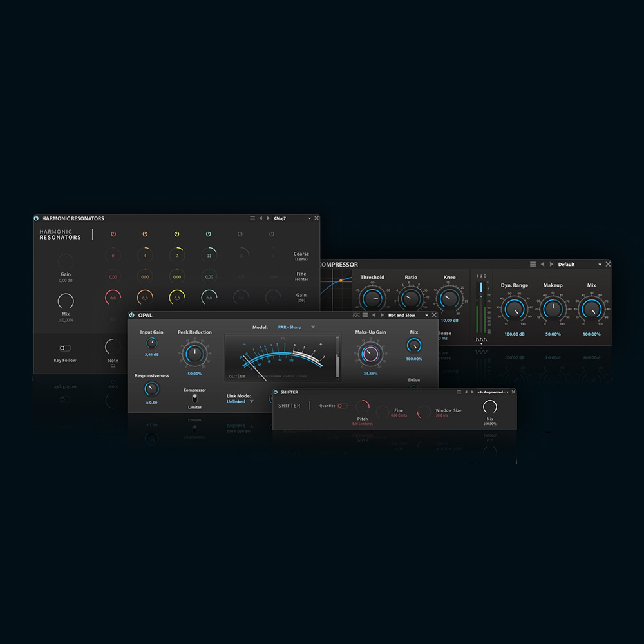The image size is (644, 644).
Task: Click the power icon on Harmonic Resonators
Action: [35, 218]
